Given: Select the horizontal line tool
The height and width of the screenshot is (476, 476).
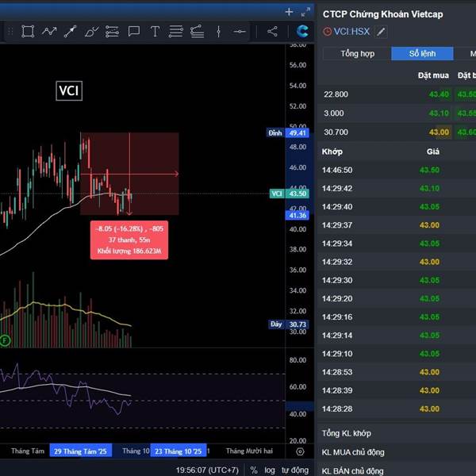Looking at the screenshot, I should tap(240, 32).
